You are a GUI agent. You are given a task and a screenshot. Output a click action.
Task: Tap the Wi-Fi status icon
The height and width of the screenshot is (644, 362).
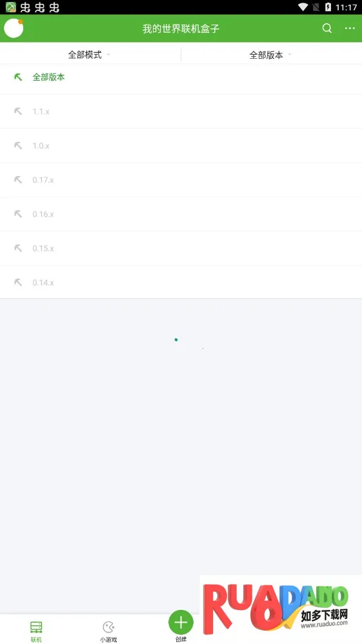303,7
